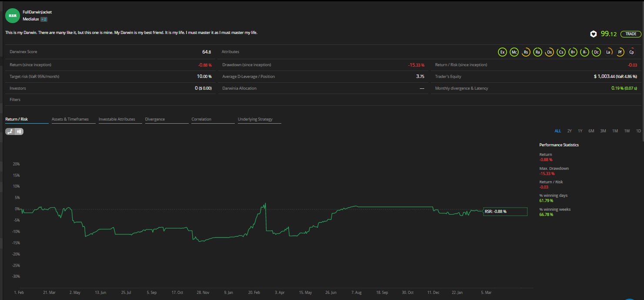
Task: Click the Performance Statistics heading
Action: pyautogui.click(x=559, y=145)
